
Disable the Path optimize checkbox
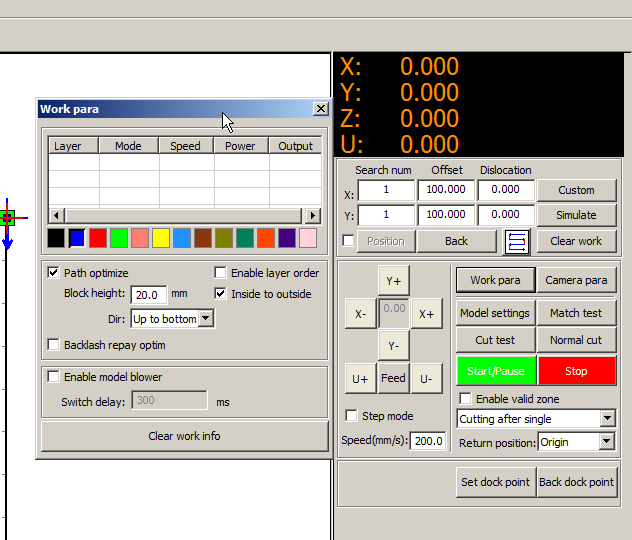(x=54, y=273)
